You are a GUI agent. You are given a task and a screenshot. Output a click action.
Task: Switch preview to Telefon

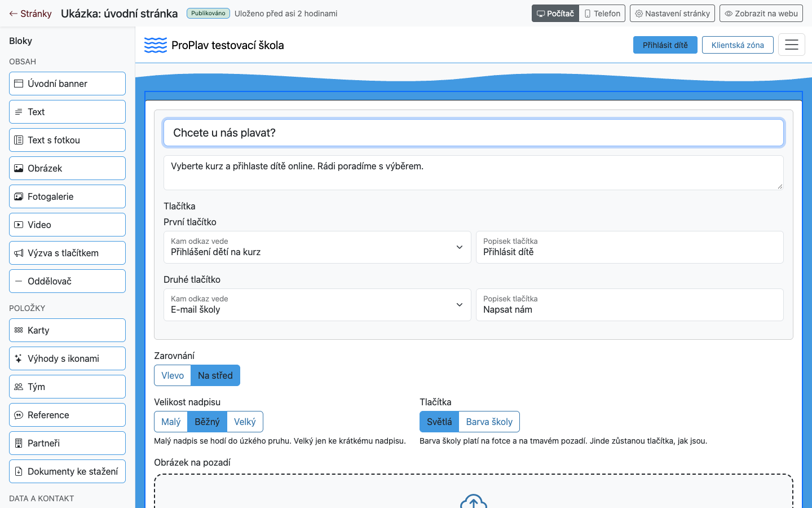click(x=602, y=14)
